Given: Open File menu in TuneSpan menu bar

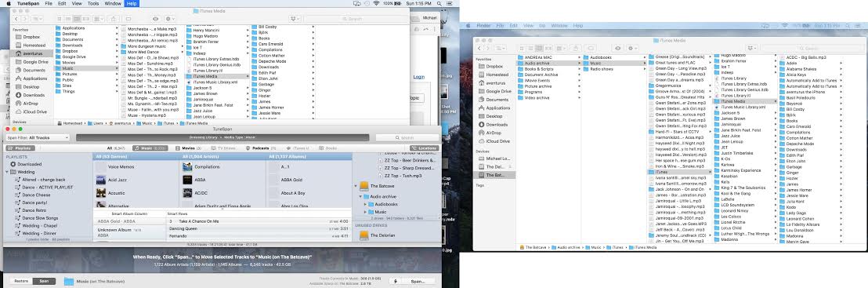Looking at the screenshot, I should click(x=49, y=3).
